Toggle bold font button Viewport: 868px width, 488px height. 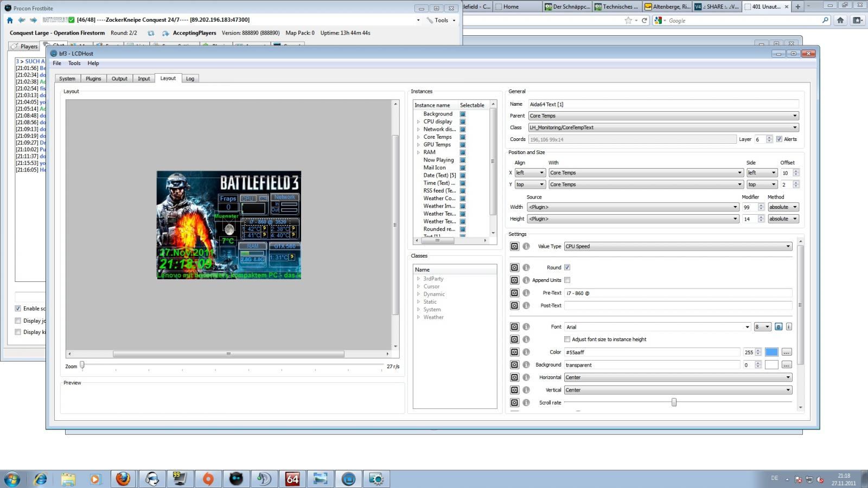coord(778,327)
